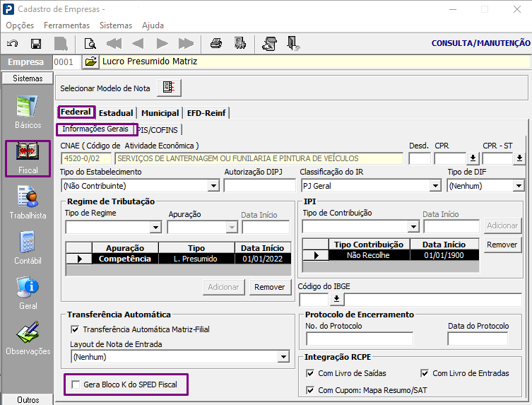Click the exit door toolbar icon
The image size is (532, 405).
click(293, 44)
